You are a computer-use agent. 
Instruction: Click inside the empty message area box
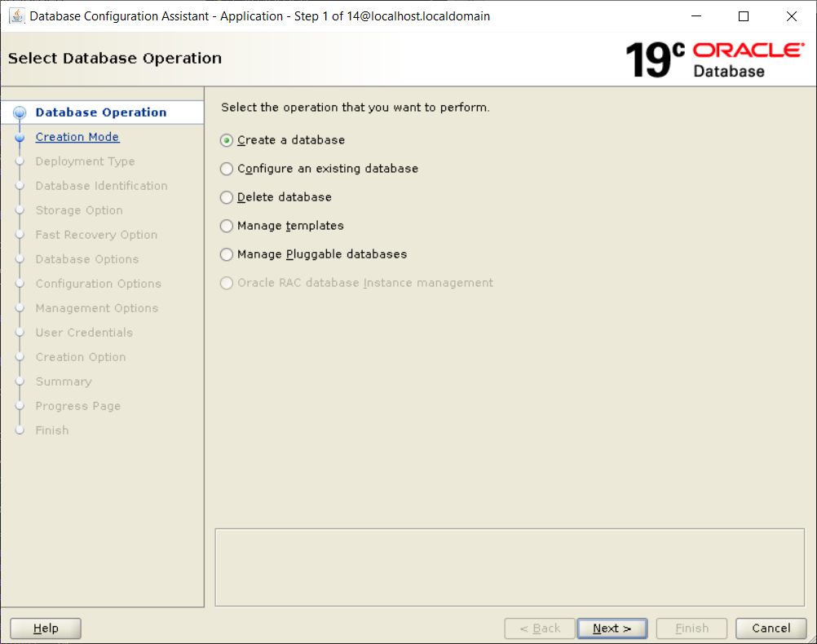(510, 567)
